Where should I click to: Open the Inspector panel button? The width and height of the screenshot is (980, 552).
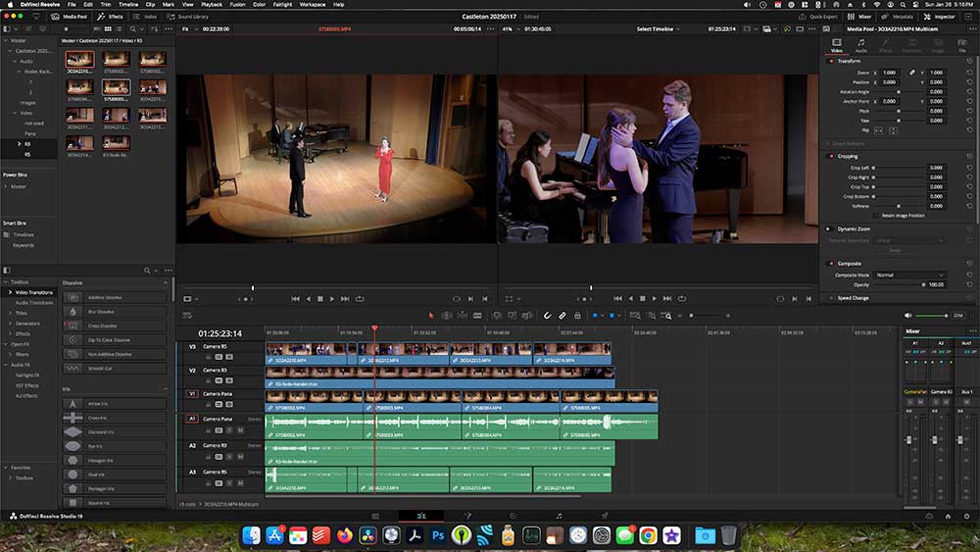pos(940,17)
